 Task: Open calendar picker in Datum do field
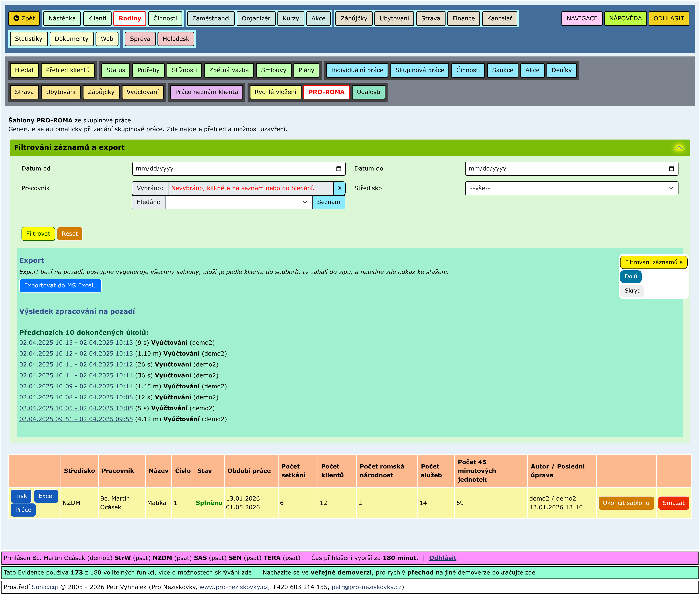tap(671, 168)
